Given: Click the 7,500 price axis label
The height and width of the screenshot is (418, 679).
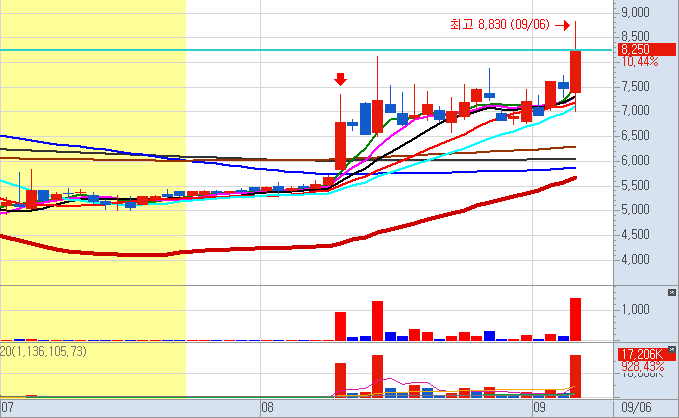Looking at the screenshot, I should [635, 87].
